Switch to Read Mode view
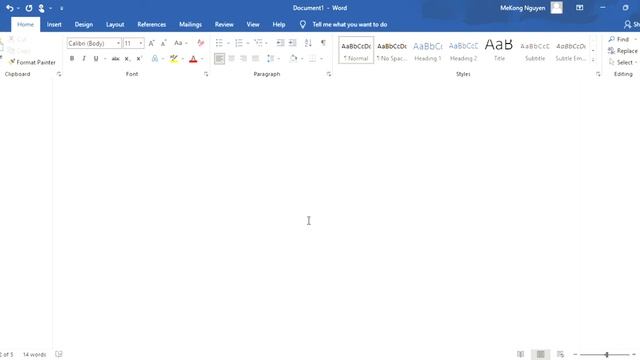 coord(520,354)
